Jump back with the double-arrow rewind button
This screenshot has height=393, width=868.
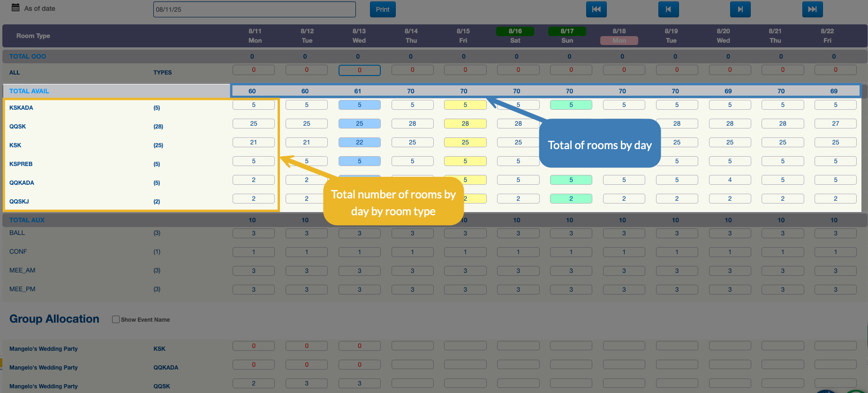[x=596, y=9]
